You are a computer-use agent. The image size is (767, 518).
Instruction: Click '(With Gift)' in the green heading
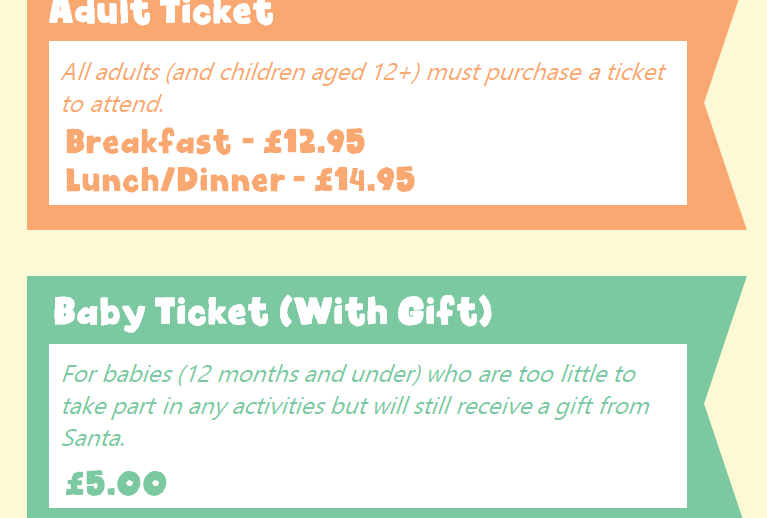pos(386,311)
